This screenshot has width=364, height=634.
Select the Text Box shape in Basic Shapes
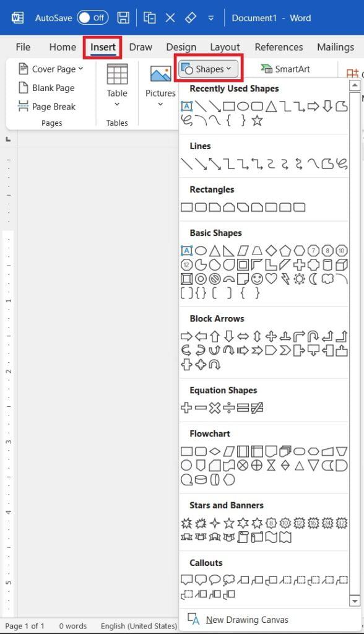(x=186, y=250)
